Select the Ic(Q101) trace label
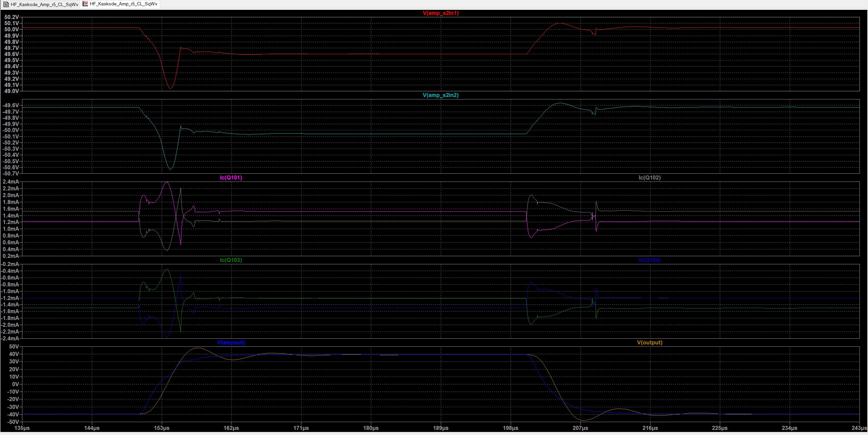868x435 pixels. click(x=231, y=177)
